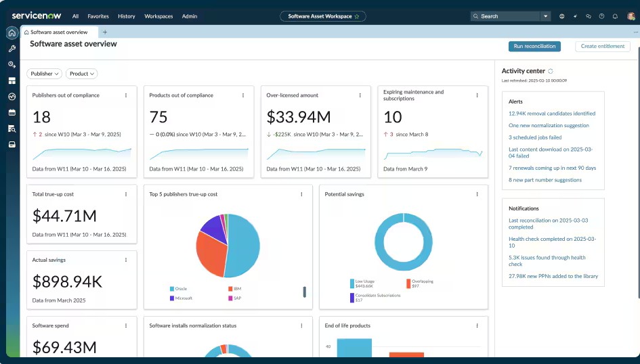Click the Create entitlement button
Viewport: 640px width, 364px height.
click(603, 47)
